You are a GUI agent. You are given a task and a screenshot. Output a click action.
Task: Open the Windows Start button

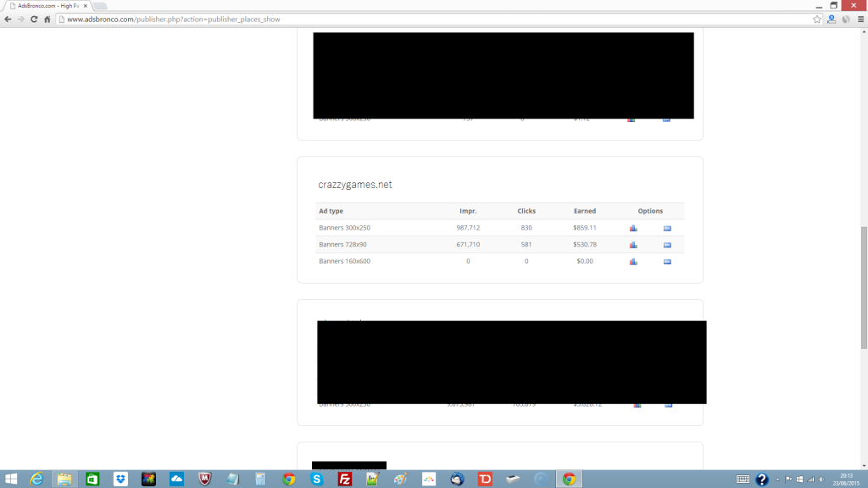tap(11, 480)
